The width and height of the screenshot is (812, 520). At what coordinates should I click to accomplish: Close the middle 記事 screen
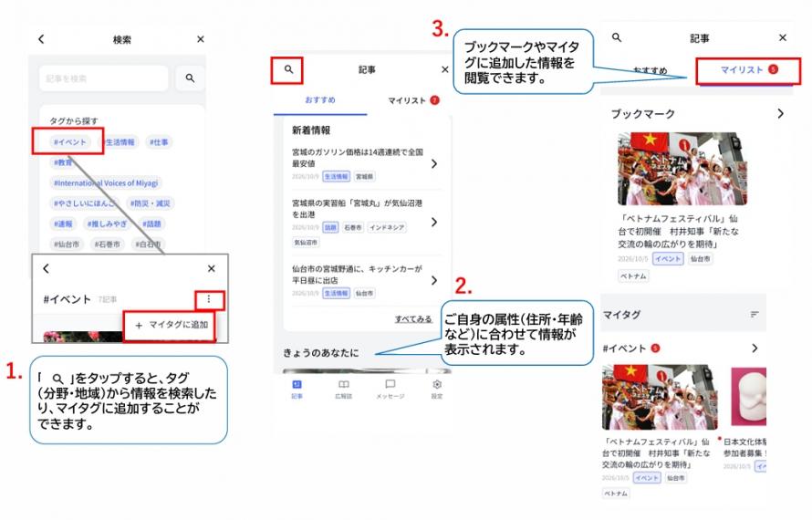pos(445,69)
